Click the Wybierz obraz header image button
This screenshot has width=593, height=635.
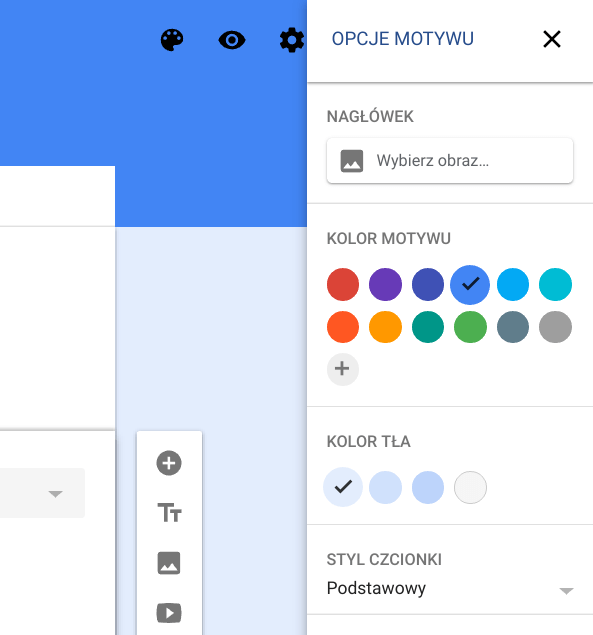point(450,161)
